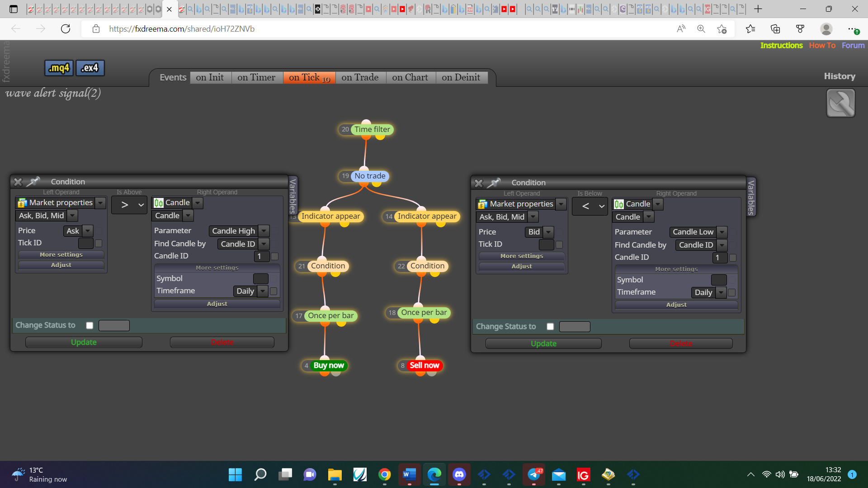Screen dimensions: 868x488
Task: Tick Candle ID checkbox in Is Above panel
Action: coord(274,256)
